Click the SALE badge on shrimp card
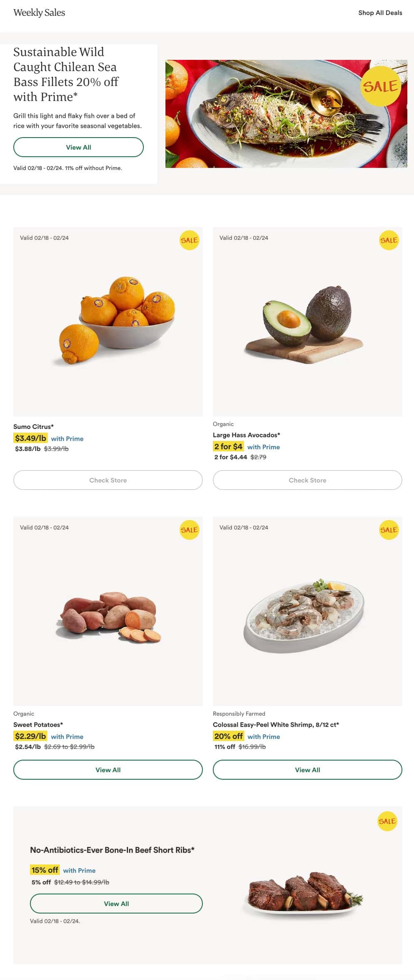Image resolution: width=414 pixels, height=980 pixels. (x=389, y=530)
